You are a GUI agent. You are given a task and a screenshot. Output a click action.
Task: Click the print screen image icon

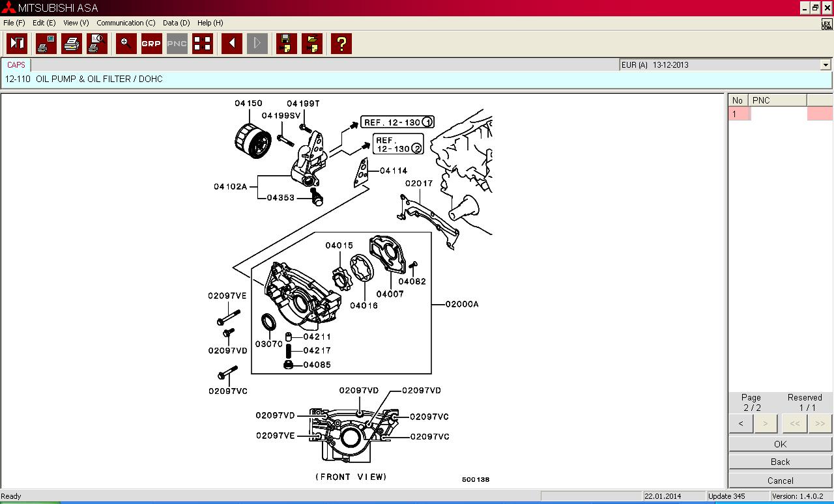pyautogui.click(x=46, y=44)
